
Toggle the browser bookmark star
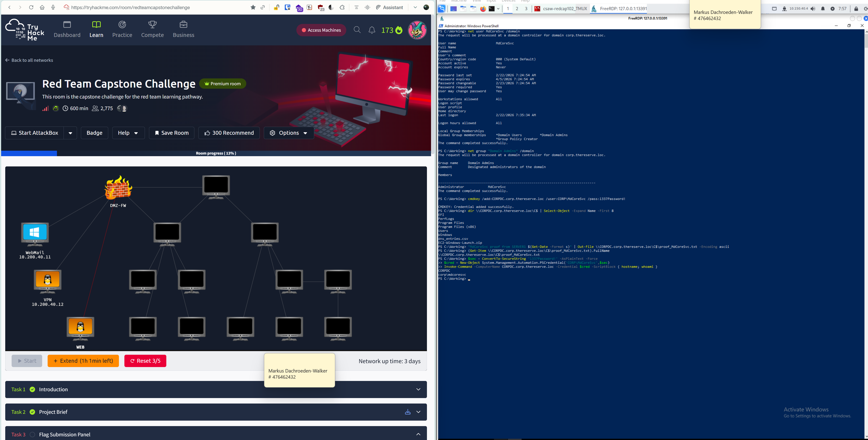tap(253, 8)
